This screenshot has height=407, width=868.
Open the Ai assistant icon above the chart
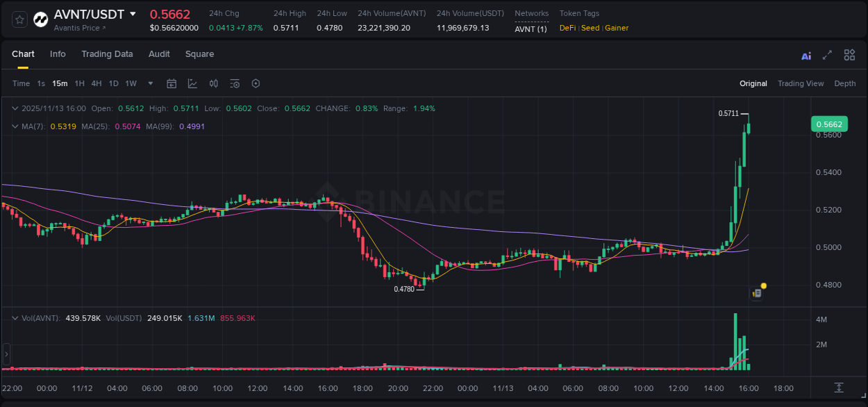pyautogui.click(x=806, y=55)
